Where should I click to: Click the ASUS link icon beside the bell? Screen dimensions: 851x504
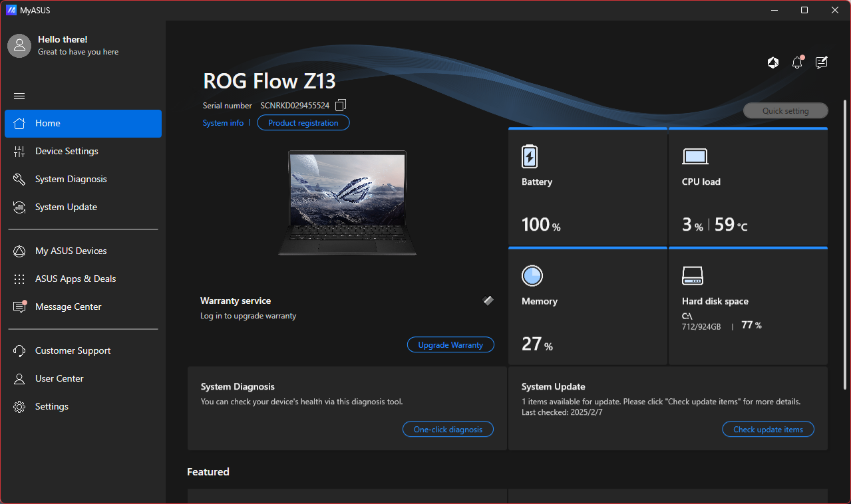tap(772, 63)
